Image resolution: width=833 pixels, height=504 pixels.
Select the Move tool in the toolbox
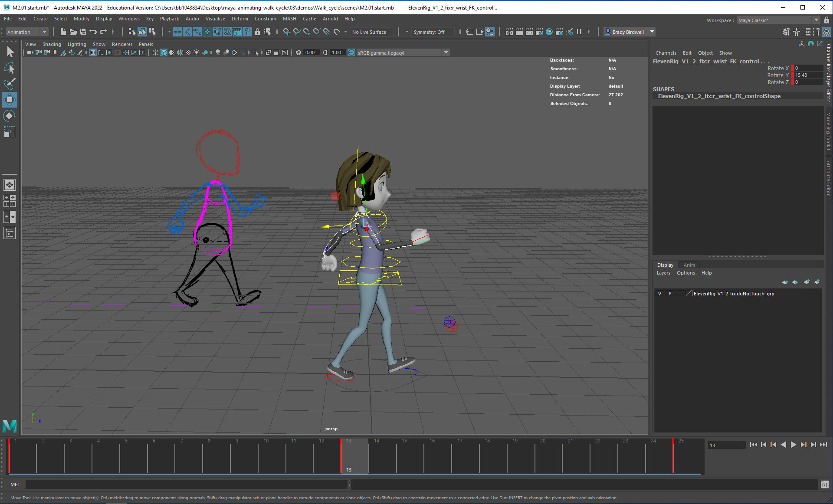[x=9, y=100]
